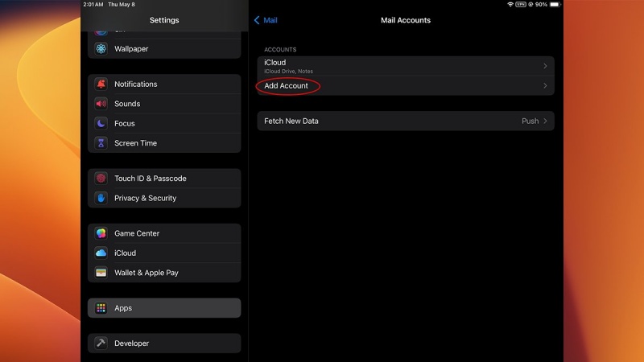The image size is (644, 362).
Task: Tap the VPN status indicator
Action: [x=521, y=5]
